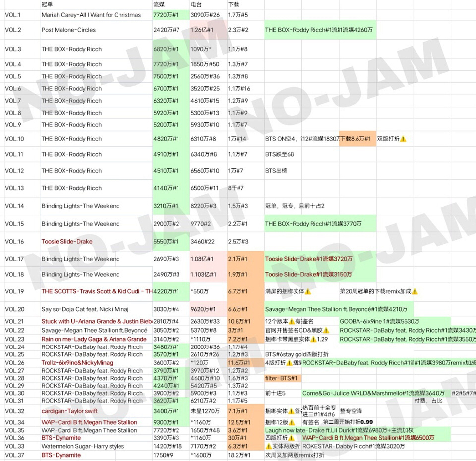The image size is (476, 461).
Task: Select the Post Malone-Circles cell
Action: pos(97,30)
